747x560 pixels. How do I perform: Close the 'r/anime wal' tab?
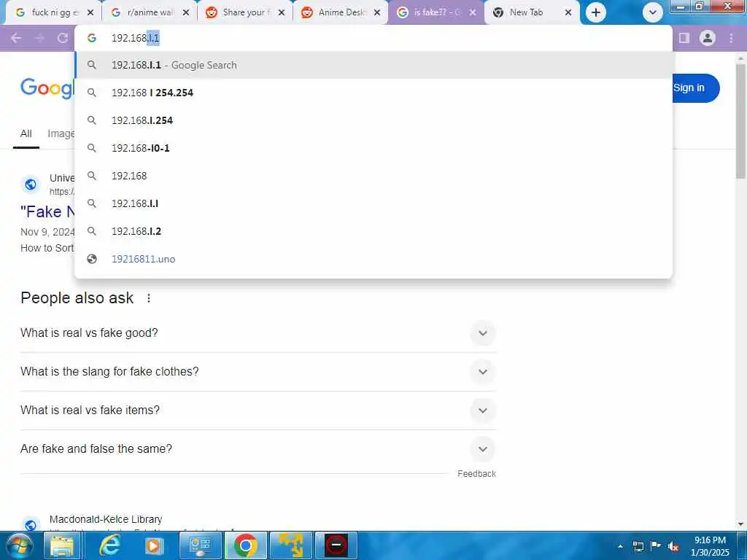pos(186,13)
